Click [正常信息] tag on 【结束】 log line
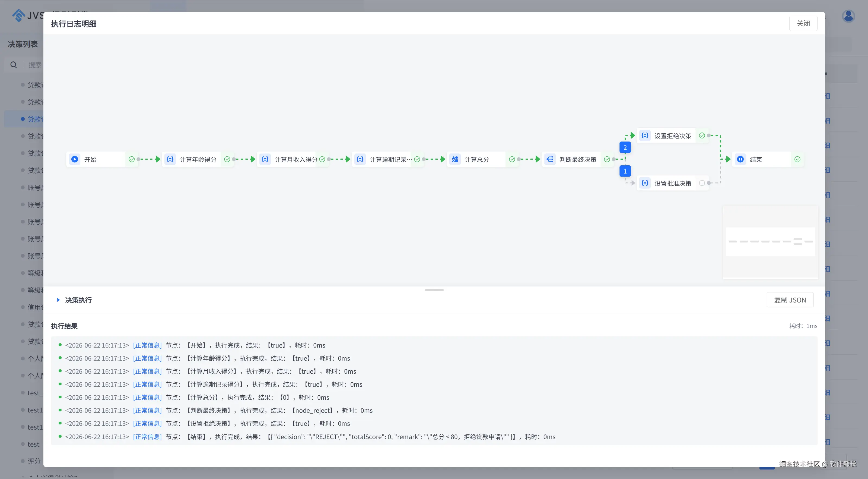 147,437
